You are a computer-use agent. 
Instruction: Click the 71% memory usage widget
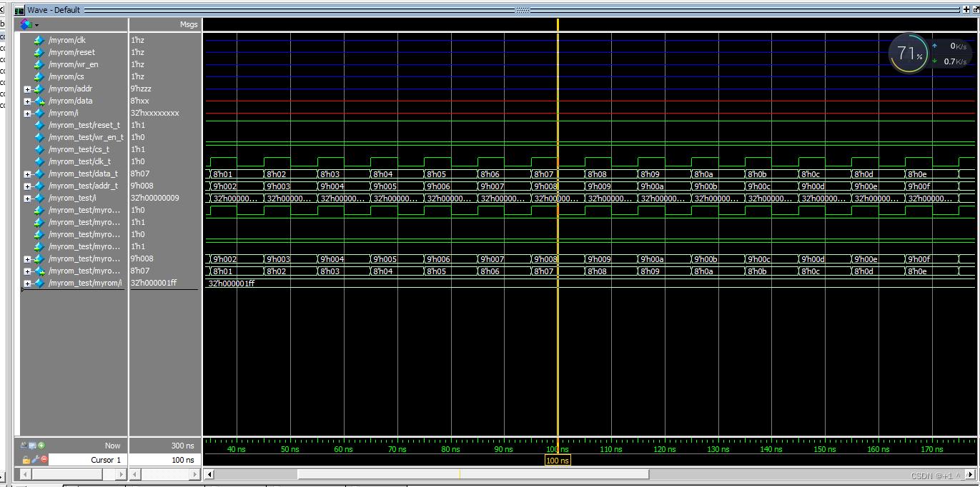click(x=909, y=53)
